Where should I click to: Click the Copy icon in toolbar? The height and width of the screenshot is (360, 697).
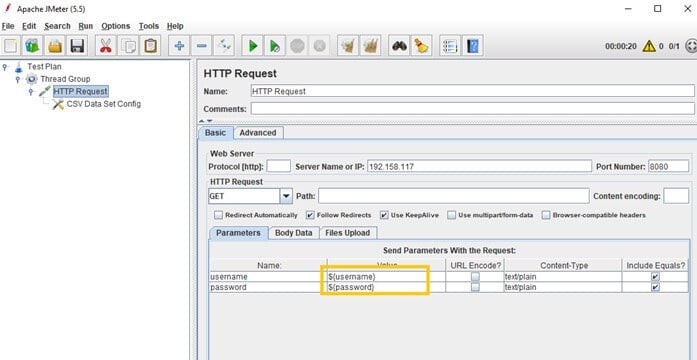[x=128, y=46]
